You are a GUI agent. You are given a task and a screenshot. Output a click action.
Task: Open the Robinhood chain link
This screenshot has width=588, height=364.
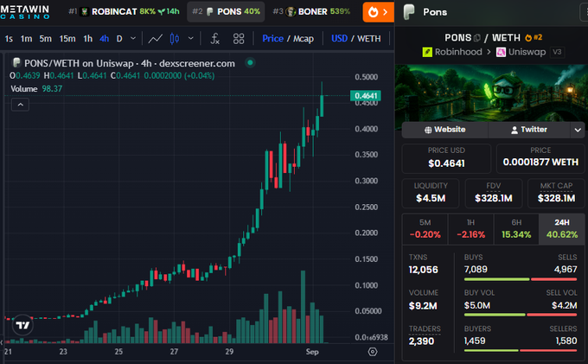(x=452, y=52)
